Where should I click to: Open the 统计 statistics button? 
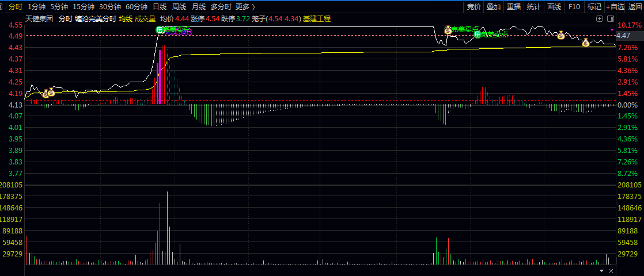pyautogui.click(x=534, y=6)
